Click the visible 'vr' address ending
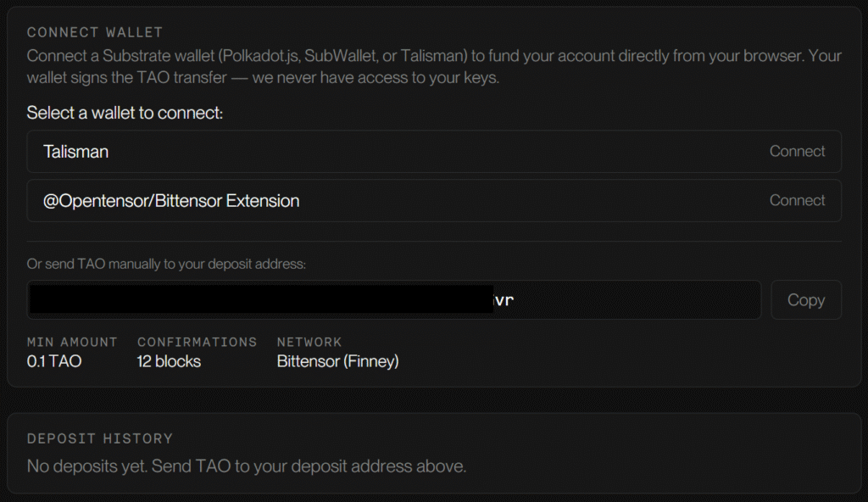868x502 pixels. (x=504, y=301)
